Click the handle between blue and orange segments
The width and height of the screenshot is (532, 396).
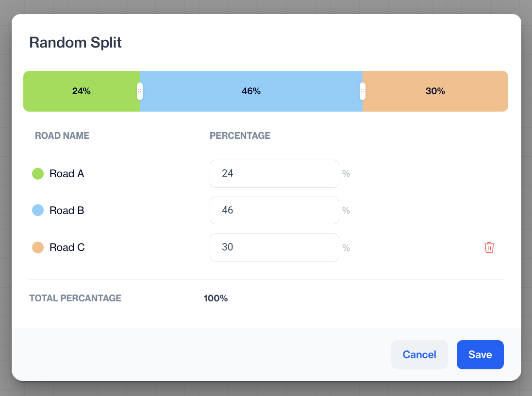tap(363, 91)
